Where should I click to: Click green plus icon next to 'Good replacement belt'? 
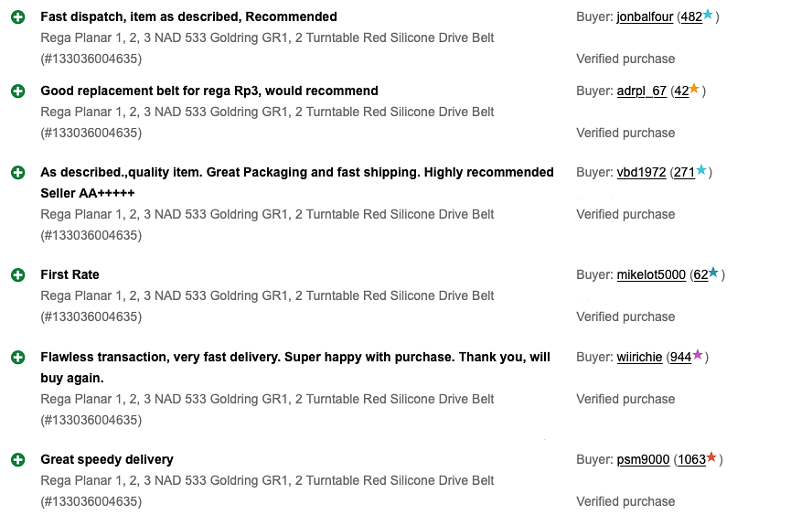(17, 91)
